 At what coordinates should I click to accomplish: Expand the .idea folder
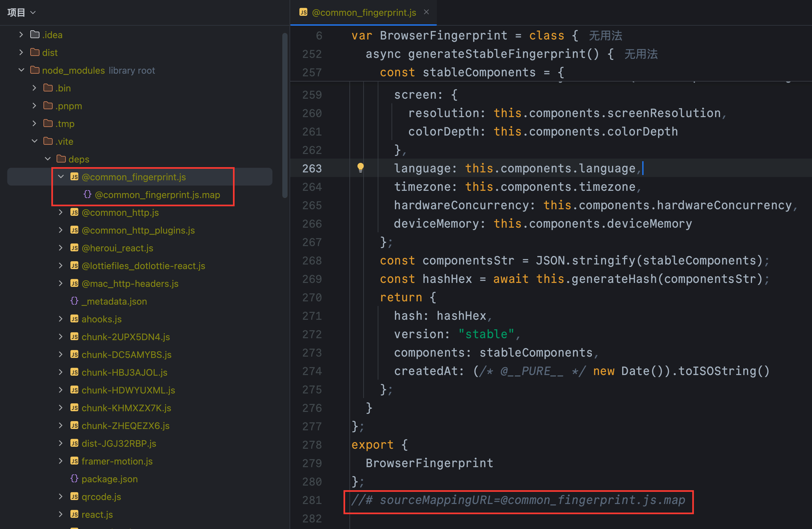pyautogui.click(x=21, y=35)
